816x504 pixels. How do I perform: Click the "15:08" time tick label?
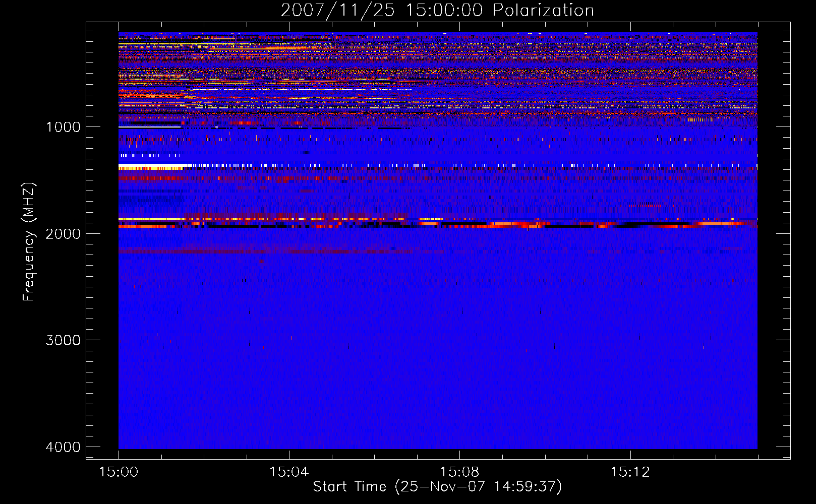point(459,472)
